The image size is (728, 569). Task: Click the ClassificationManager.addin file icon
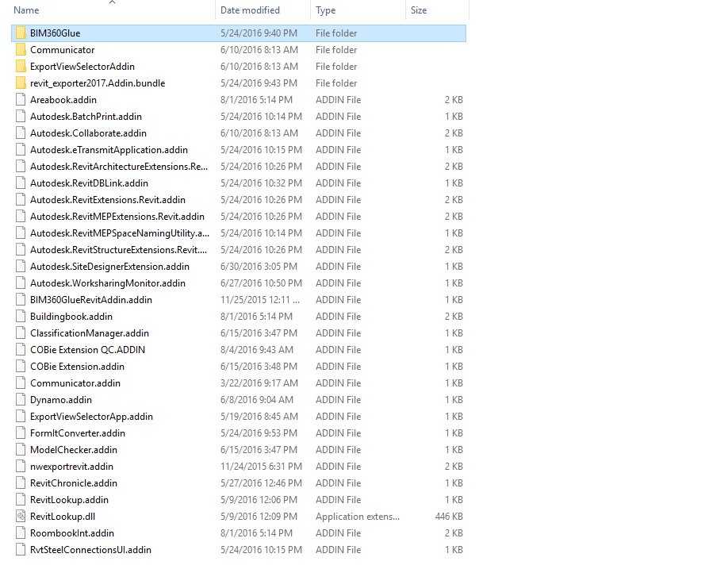tap(21, 333)
